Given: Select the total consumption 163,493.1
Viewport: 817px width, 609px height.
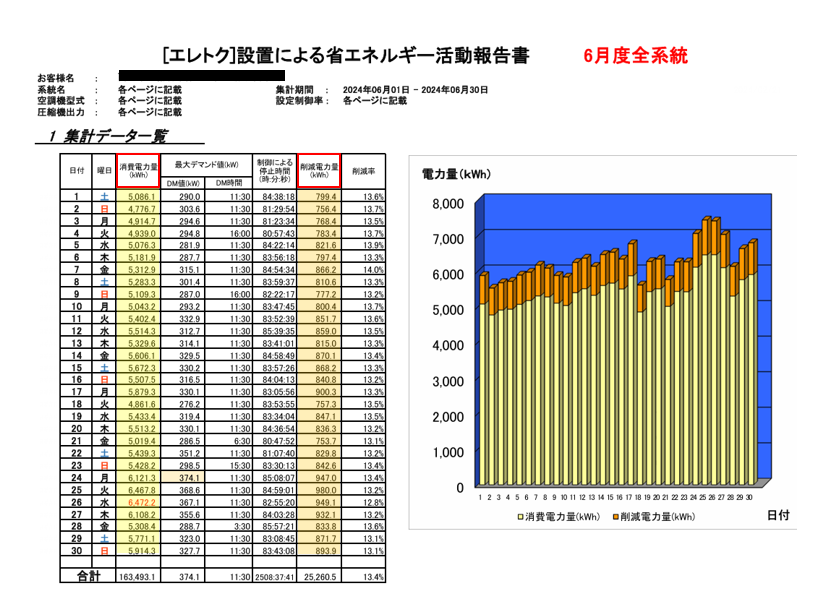Looking at the screenshot, I should click(x=137, y=577).
